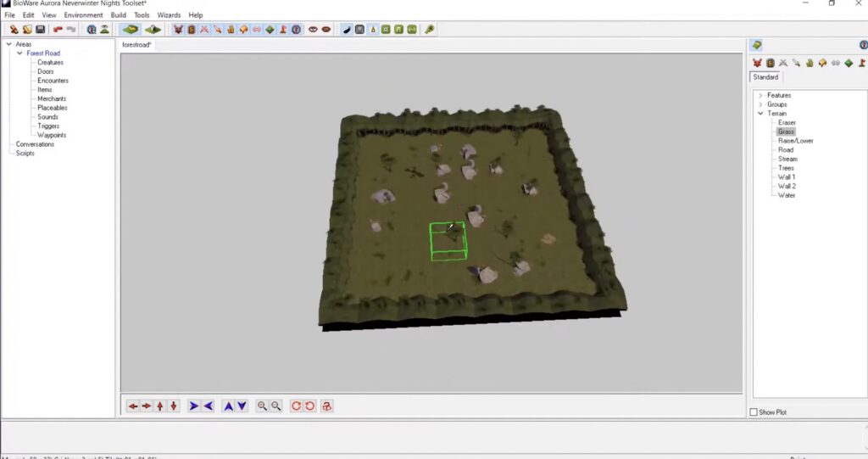Toggle Sounds display icon in top toolbar
Screen dimensions: 868x459
(x=257, y=30)
